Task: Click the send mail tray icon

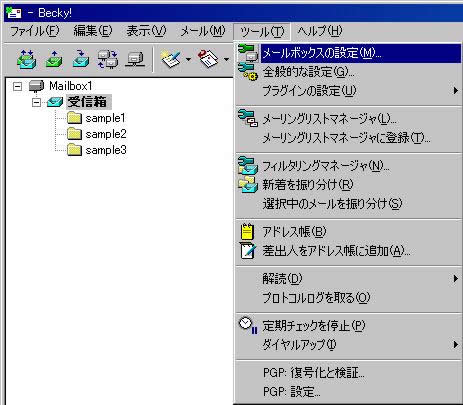Action: click(54, 59)
